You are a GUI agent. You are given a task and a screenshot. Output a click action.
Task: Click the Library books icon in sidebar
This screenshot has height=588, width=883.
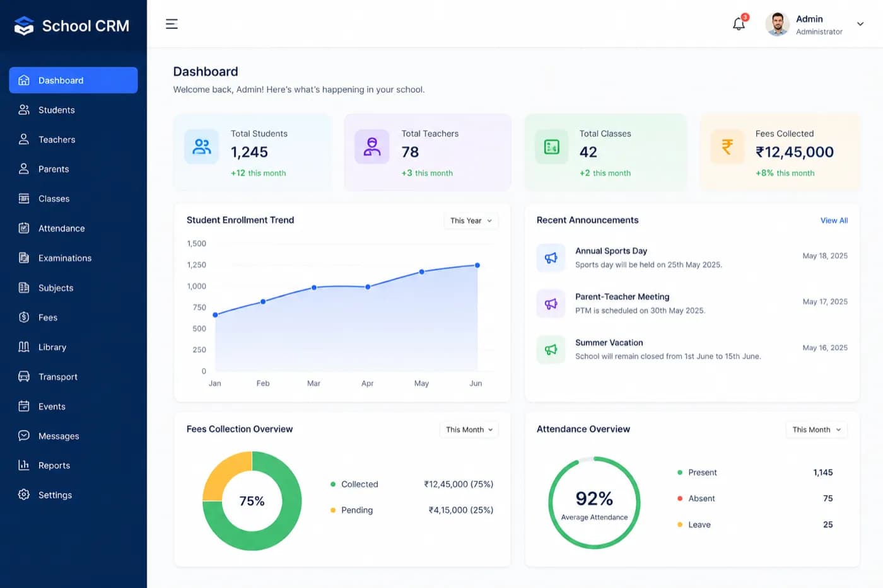pyautogui.click(x=24, y=347)
